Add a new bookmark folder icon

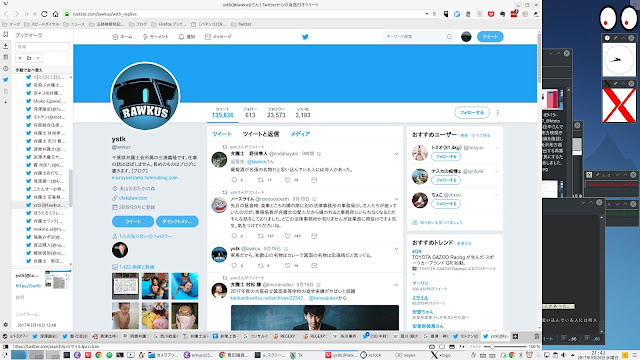click(29, 58)
